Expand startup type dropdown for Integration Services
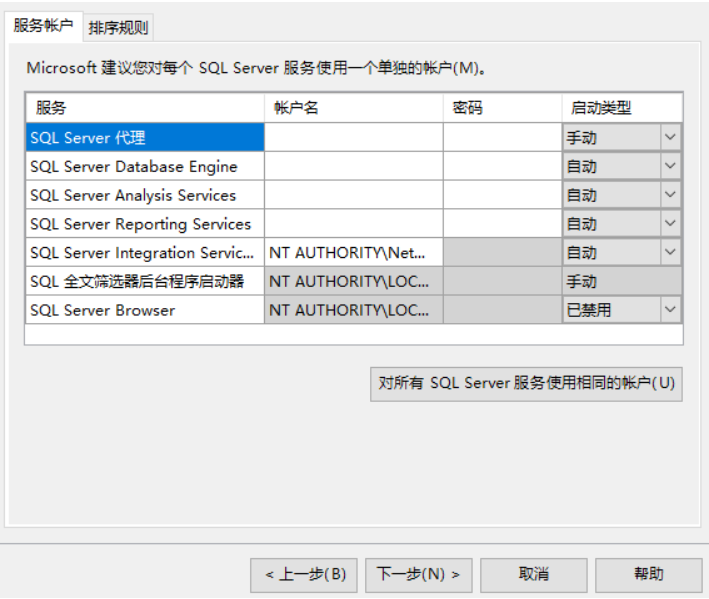Screen dimensions: 709x599 (x=670, y=252)
